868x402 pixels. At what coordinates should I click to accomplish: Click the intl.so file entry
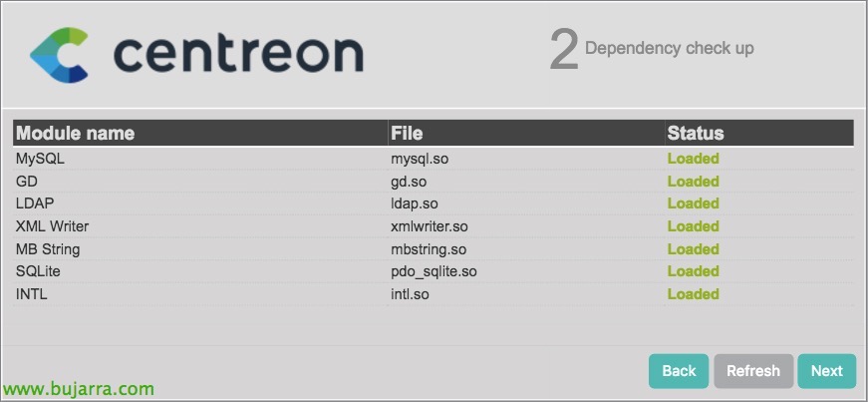[410, 294]
